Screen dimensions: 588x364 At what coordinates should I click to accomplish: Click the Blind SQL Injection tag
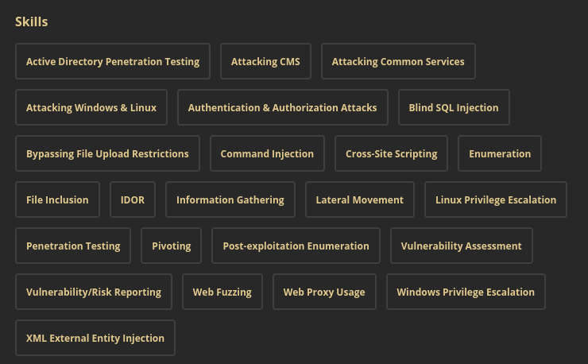(454, 107)
